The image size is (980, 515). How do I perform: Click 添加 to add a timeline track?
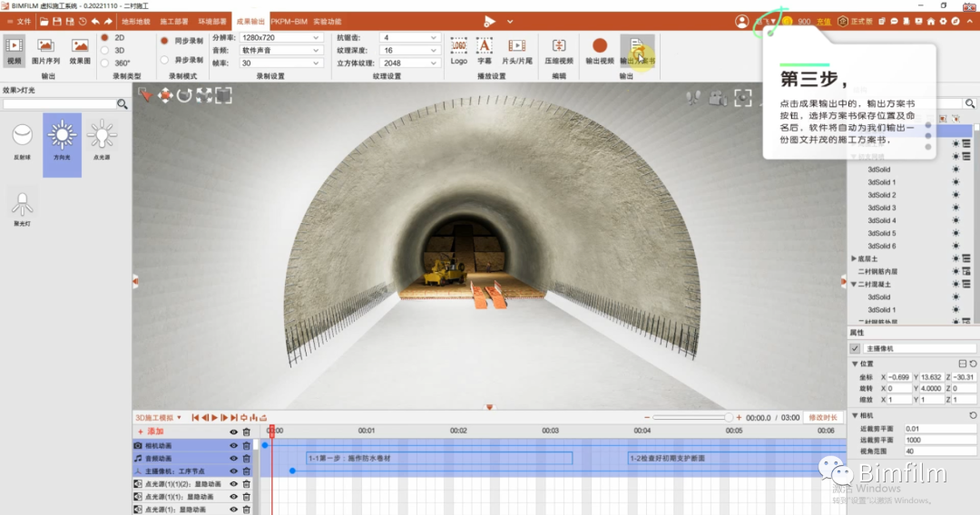(151, 432)
